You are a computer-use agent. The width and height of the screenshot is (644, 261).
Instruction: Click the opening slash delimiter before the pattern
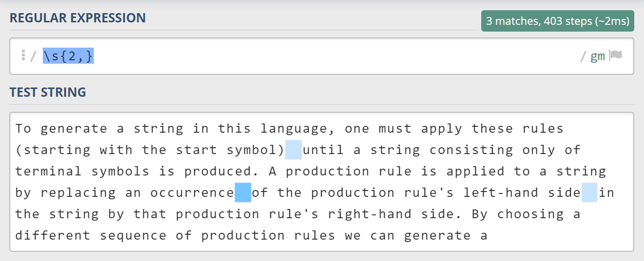click(x=33, y=56)
